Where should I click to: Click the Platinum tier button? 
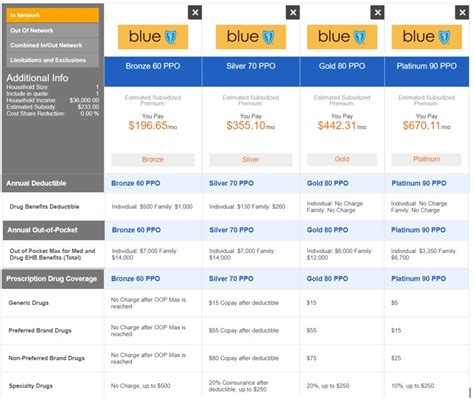click(x=427, y=159)
